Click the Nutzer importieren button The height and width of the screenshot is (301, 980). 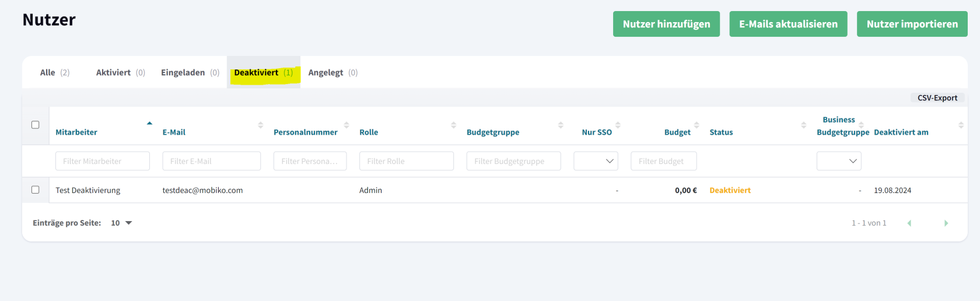[x=912, y=24]
